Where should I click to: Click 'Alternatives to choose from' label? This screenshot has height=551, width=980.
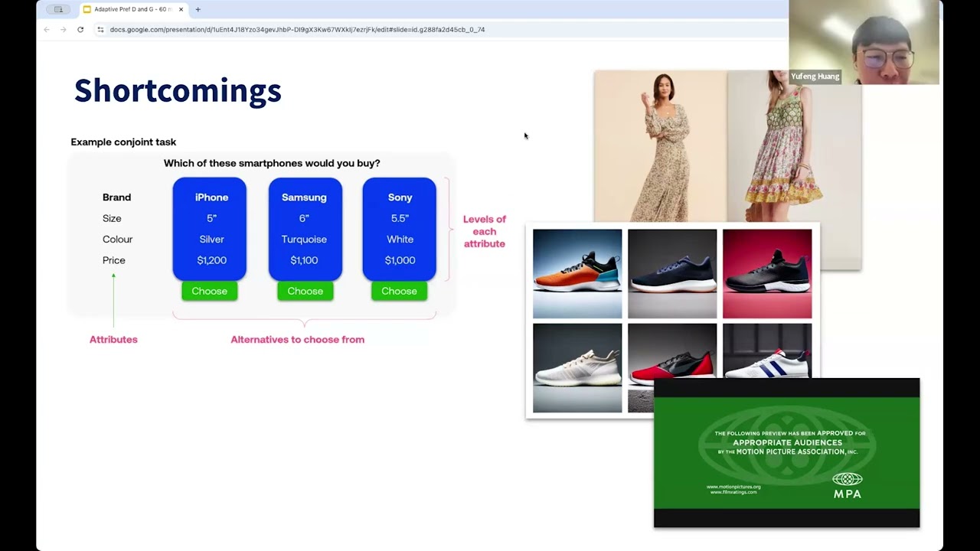point(298,339)
